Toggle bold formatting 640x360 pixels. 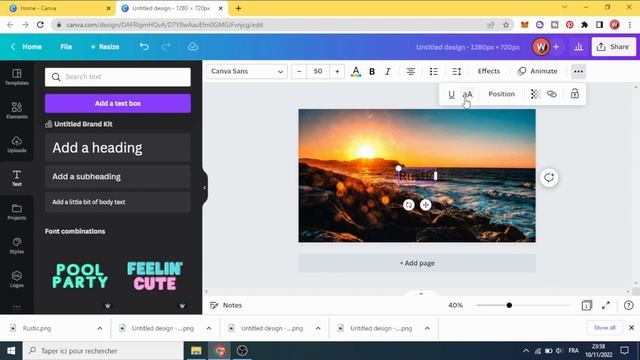coord(372,71)
